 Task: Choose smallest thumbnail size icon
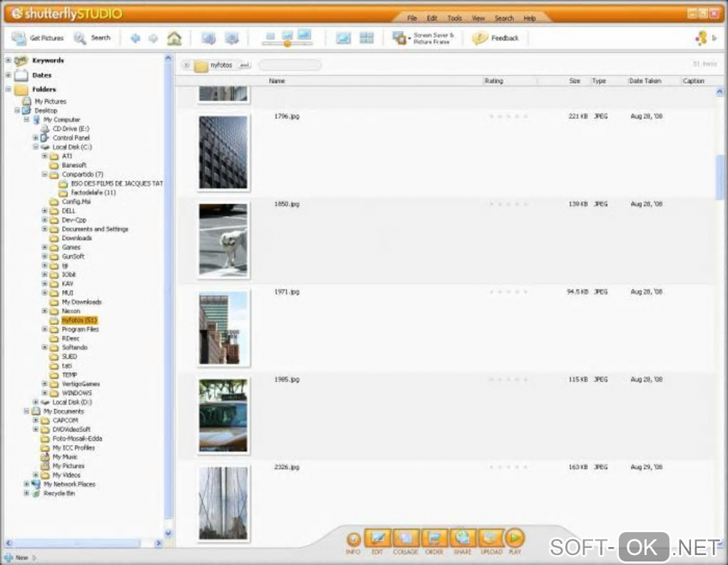pos(271,36)
